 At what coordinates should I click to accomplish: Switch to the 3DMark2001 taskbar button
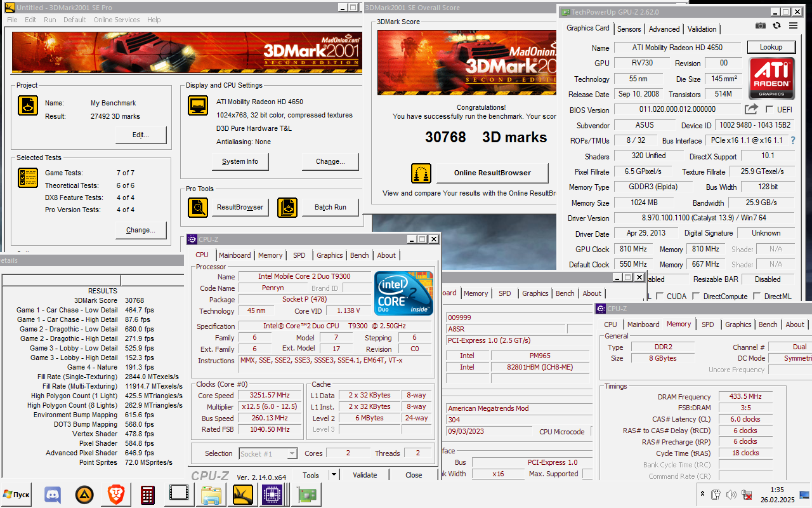click(x=242, y=495)
